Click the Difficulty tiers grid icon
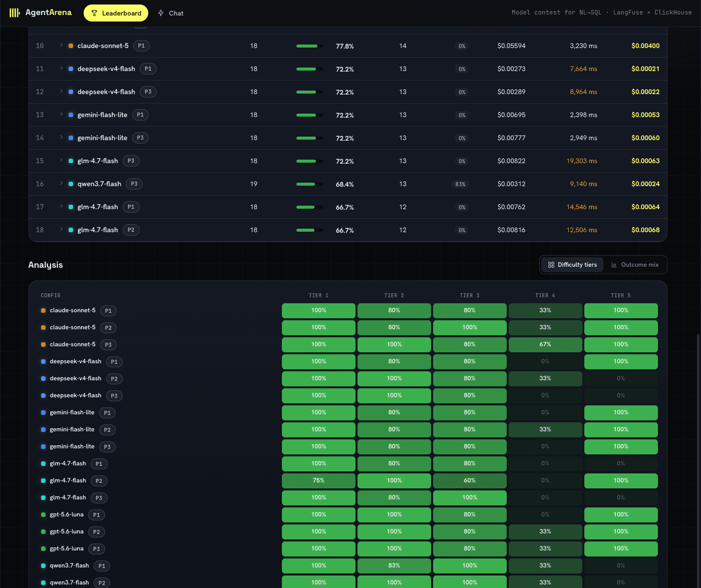 click(551, 265)
